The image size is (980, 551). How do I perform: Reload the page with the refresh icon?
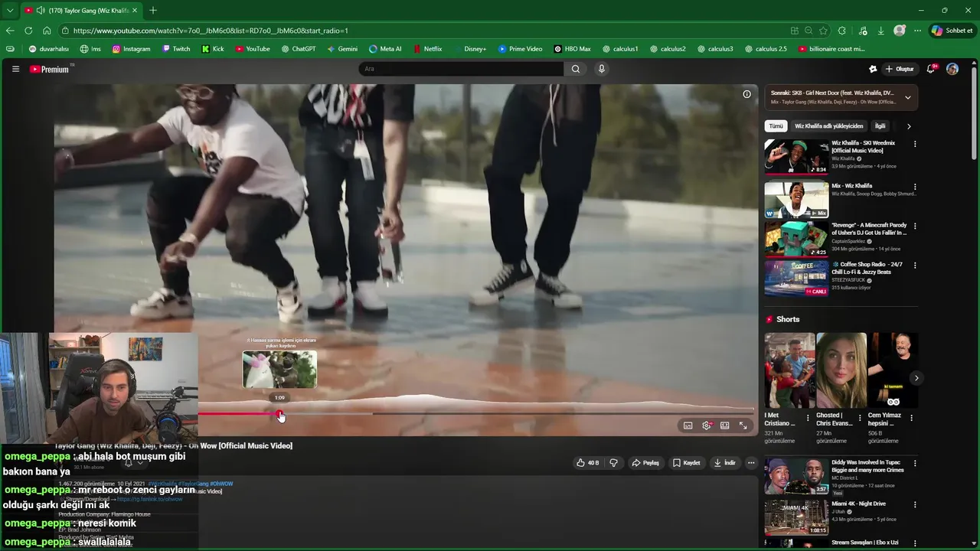(28, 31)
